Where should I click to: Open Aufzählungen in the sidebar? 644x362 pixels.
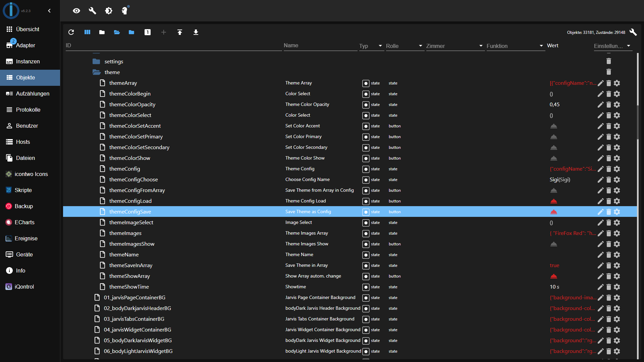(x=30, y=94)
